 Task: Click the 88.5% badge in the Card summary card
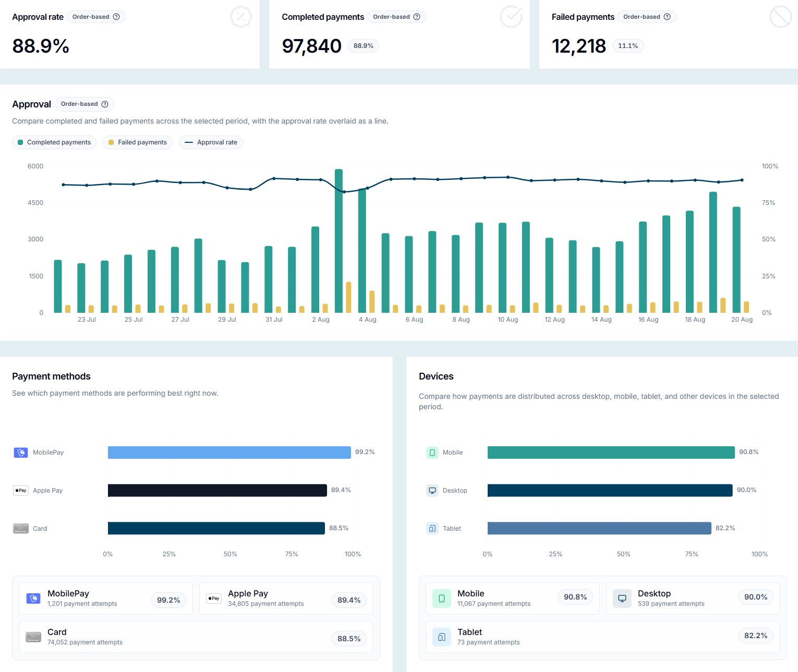[349, 639]
